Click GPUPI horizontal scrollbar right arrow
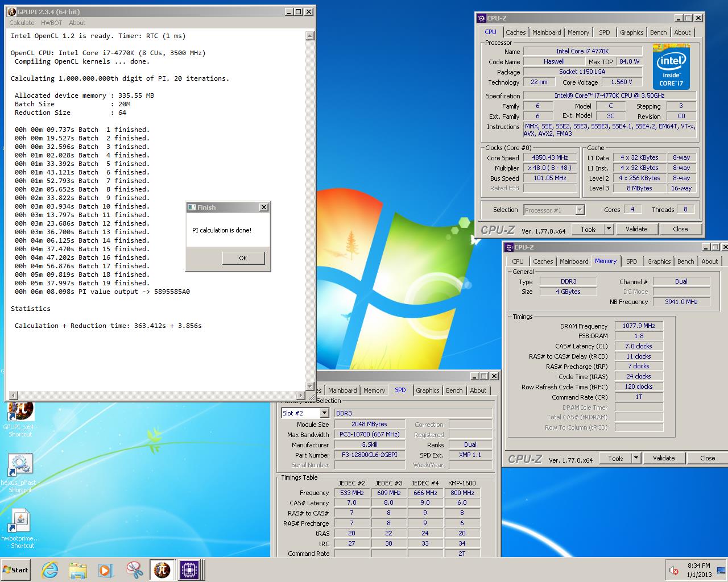Image resolution: width=728 pixels, height=582 pixels. click(x=301, y=395)
